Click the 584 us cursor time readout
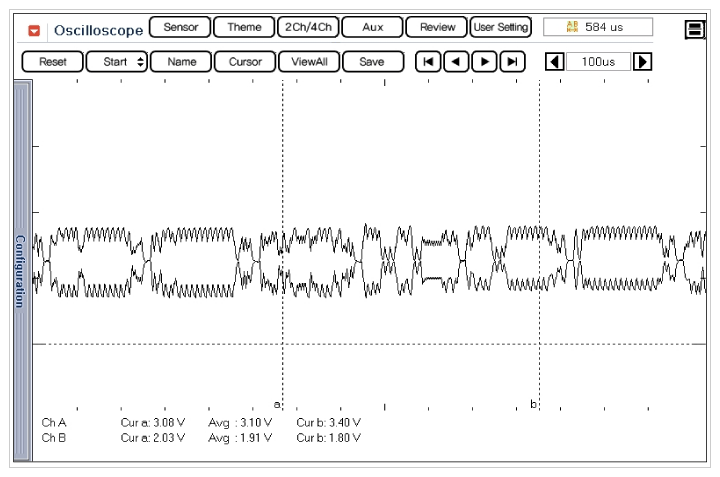 point(598,27)
